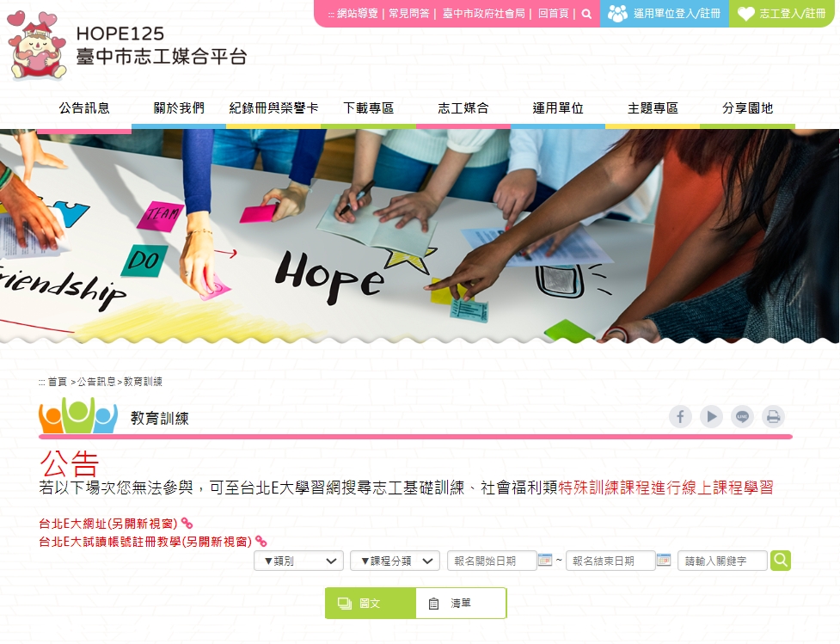This screenshot has height=644, width=840.
Task: Print page using printer icon
Action: 774,417
